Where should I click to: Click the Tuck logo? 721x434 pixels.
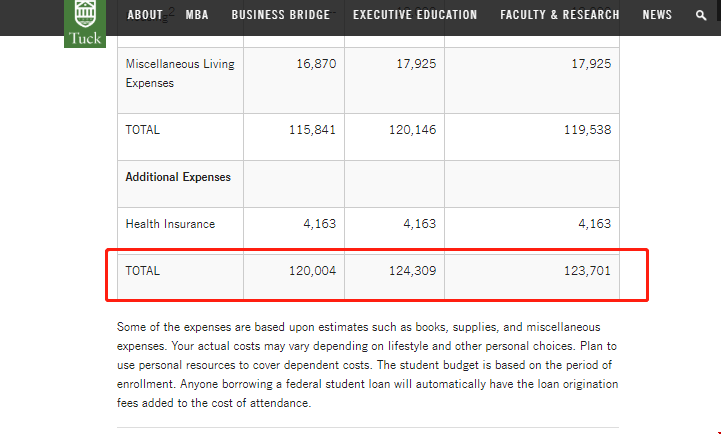point(84,24)
